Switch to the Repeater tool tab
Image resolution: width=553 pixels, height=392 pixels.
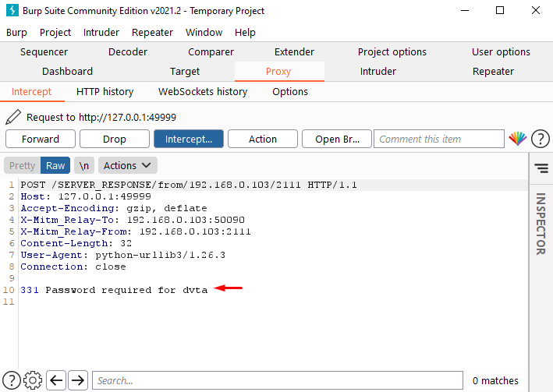(x=493, y=71)
